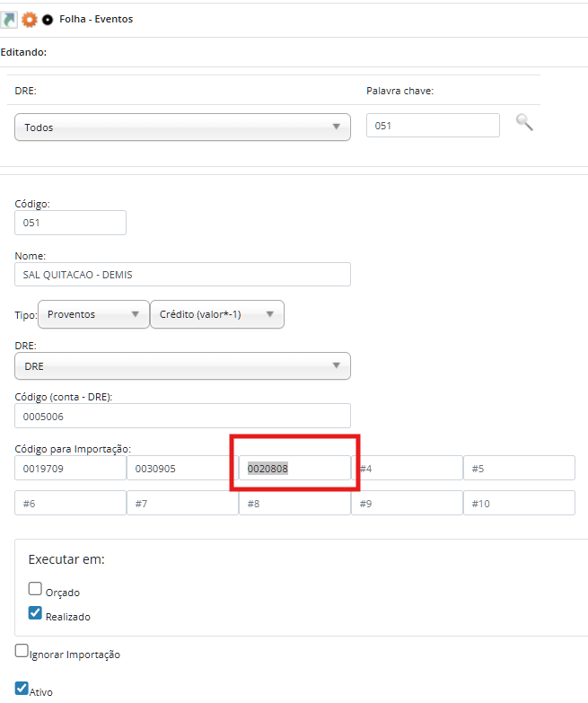This screenshot has width=588, height=703.
Task: Enable the Orçado checkbox
Action: click(x=35, y=590)
